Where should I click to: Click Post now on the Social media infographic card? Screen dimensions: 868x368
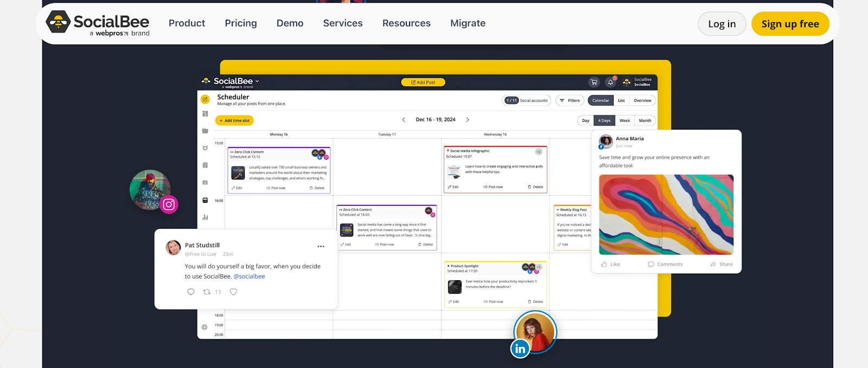493,187
